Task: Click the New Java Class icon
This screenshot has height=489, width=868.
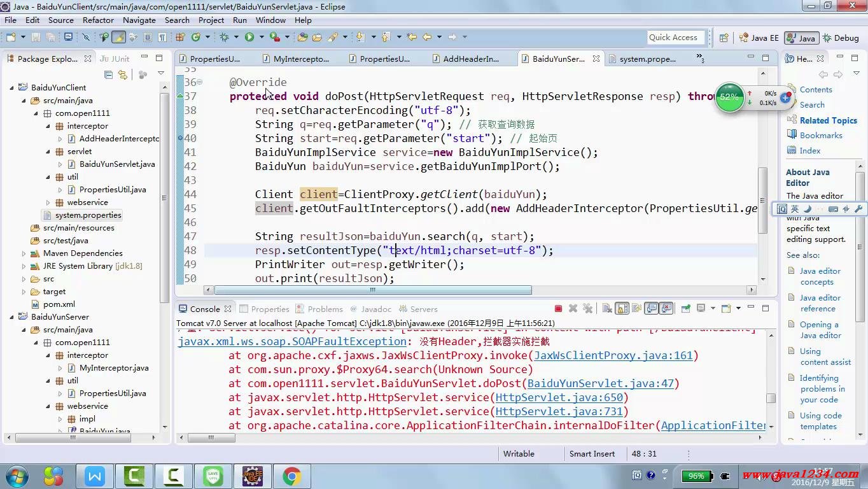Action: [196, 38]
